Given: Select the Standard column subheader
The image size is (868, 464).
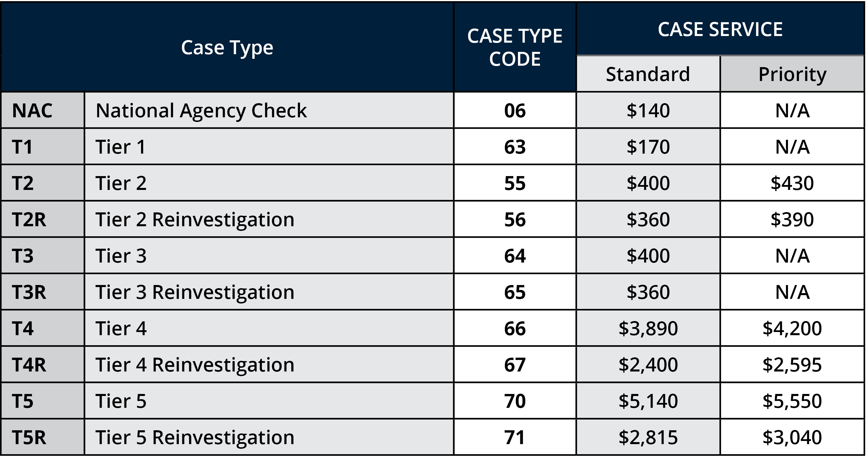Looking at the screenshot, I should 648,74.
